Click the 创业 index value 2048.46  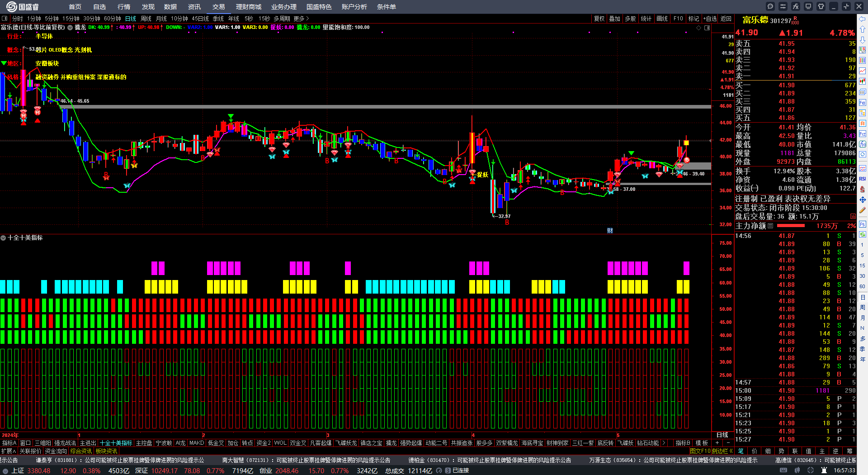tap(287, 470)
